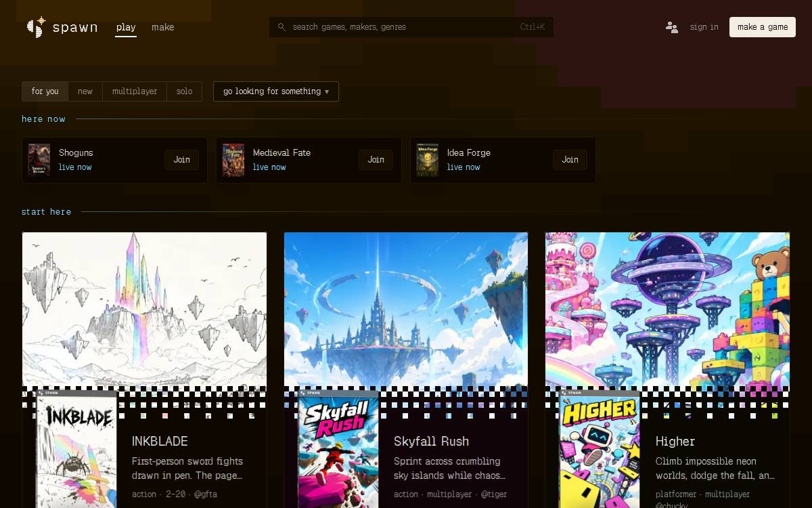Click the Ctrl+K shortcut hint
This screenshot has width=812, height=508.
[x=533, y=27]
